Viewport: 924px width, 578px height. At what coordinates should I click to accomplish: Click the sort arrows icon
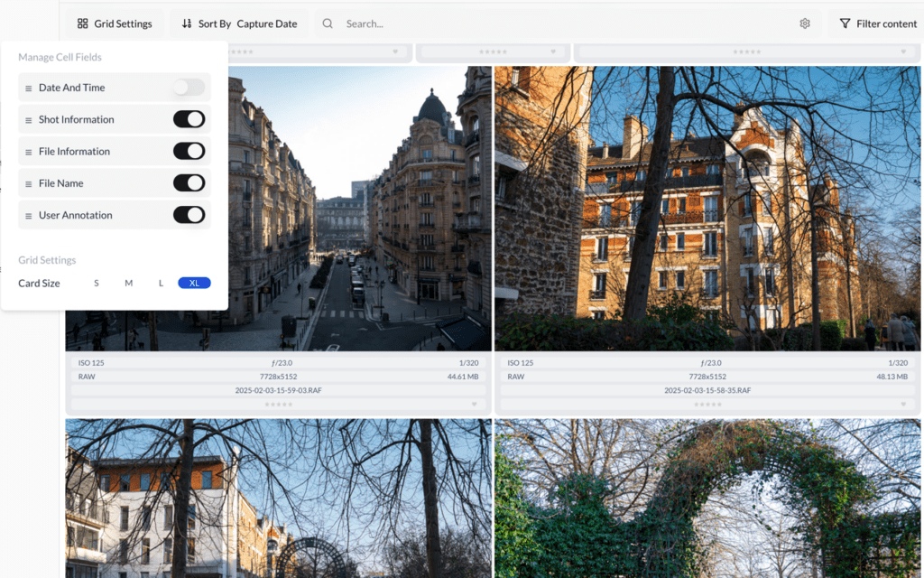click(x=187, y=23)
